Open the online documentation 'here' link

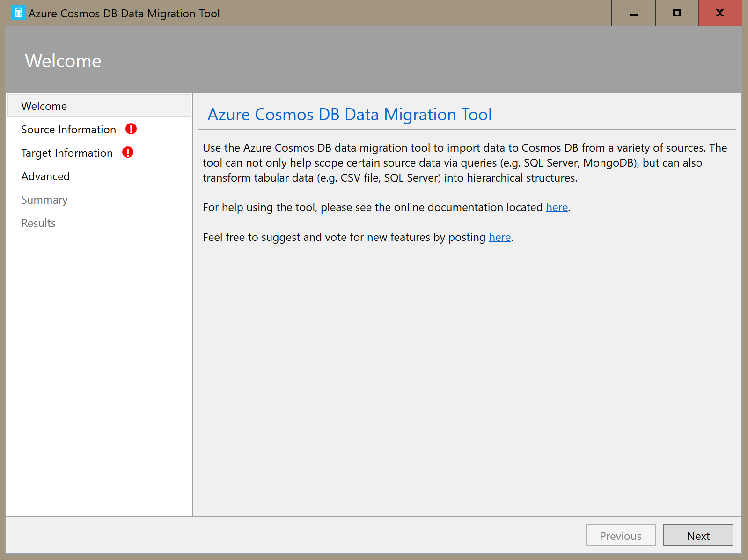557,207
